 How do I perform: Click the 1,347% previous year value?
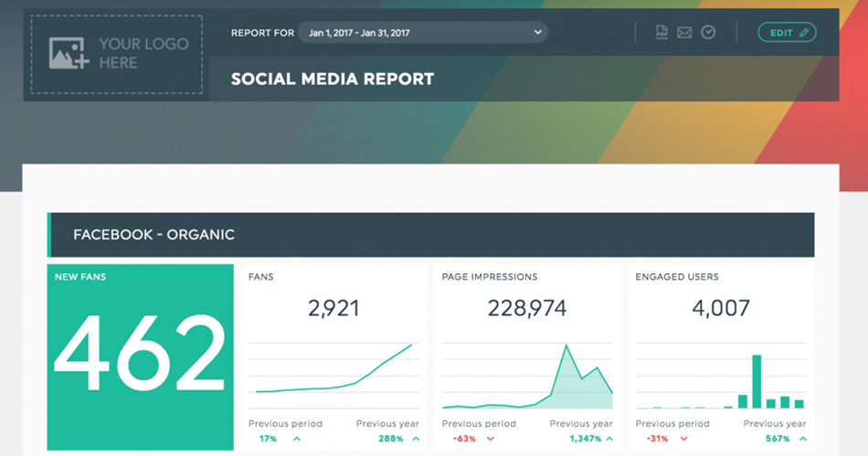click(x=585, y=439)
